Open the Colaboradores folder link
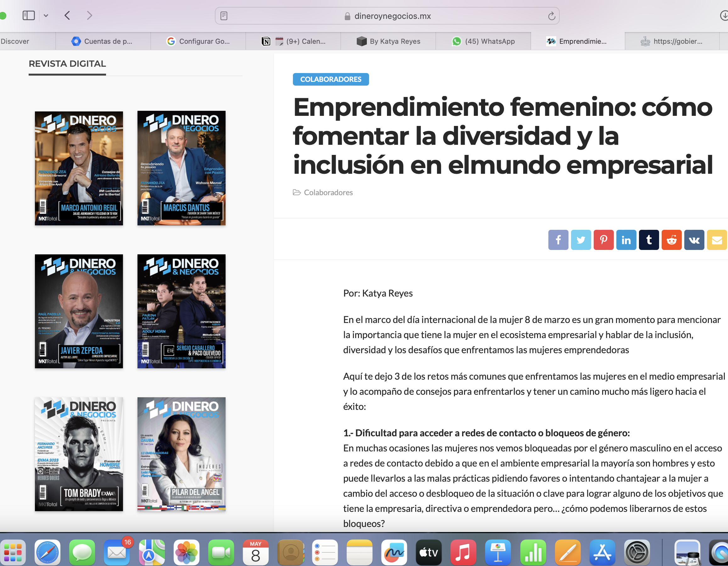Viewport: 728px width, 566px height. [328, 192]
